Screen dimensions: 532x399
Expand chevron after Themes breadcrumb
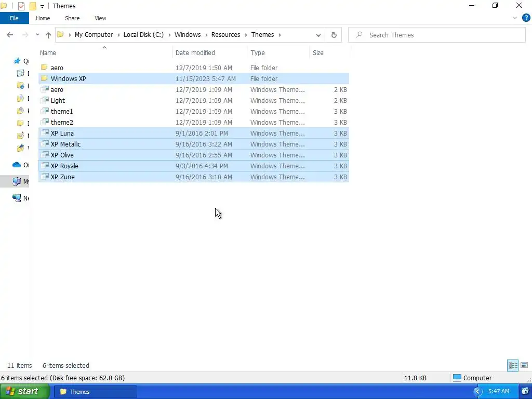point(280,35)
